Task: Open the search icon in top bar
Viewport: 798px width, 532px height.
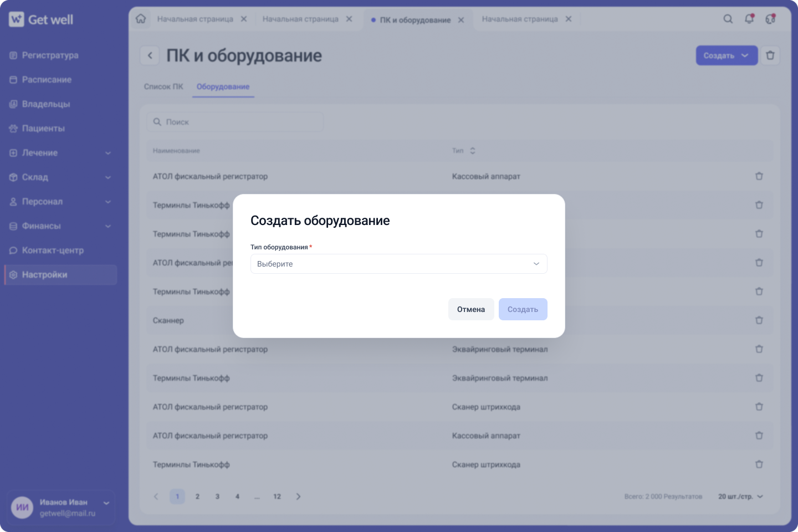Action: click(728, 19)
